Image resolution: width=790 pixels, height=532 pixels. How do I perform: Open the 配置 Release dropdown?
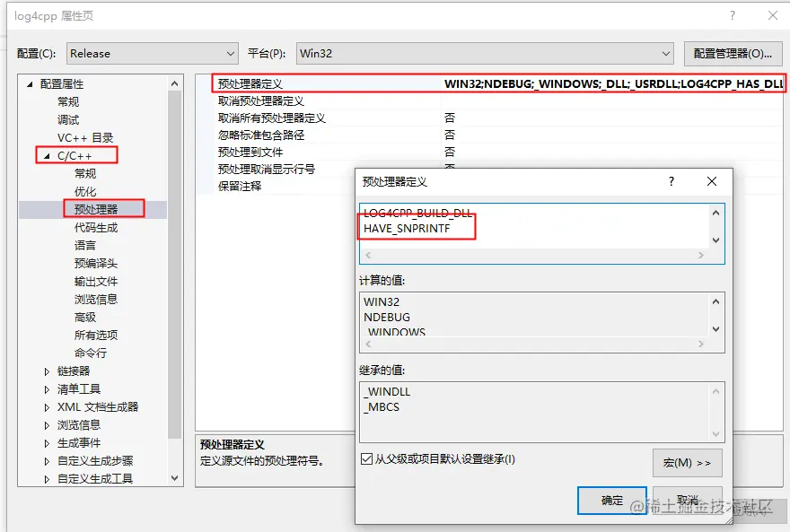coord(152,53)
